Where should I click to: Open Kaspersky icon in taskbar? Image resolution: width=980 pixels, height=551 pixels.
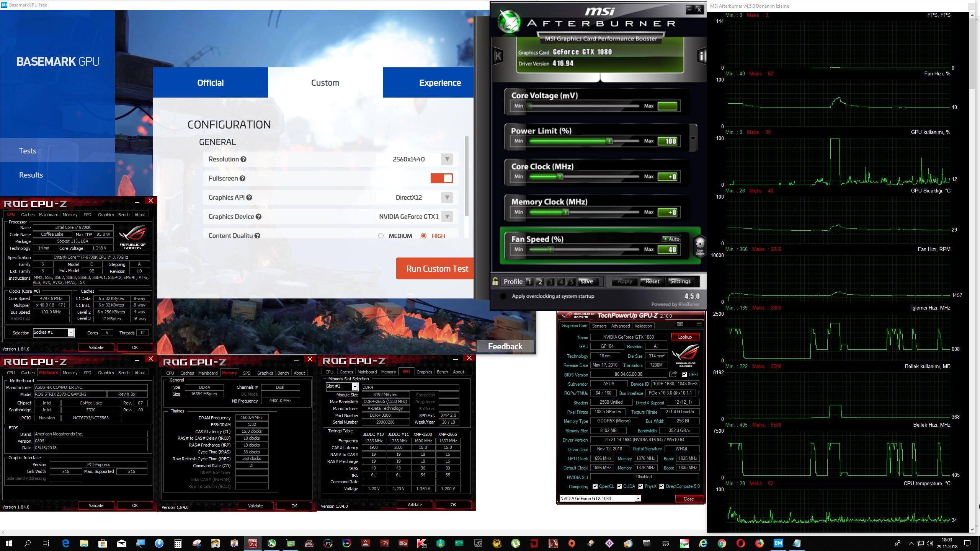click(422, 543)
